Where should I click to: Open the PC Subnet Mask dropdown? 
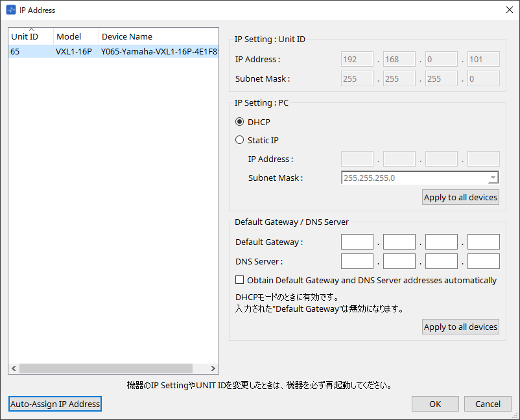coord(493,178)
